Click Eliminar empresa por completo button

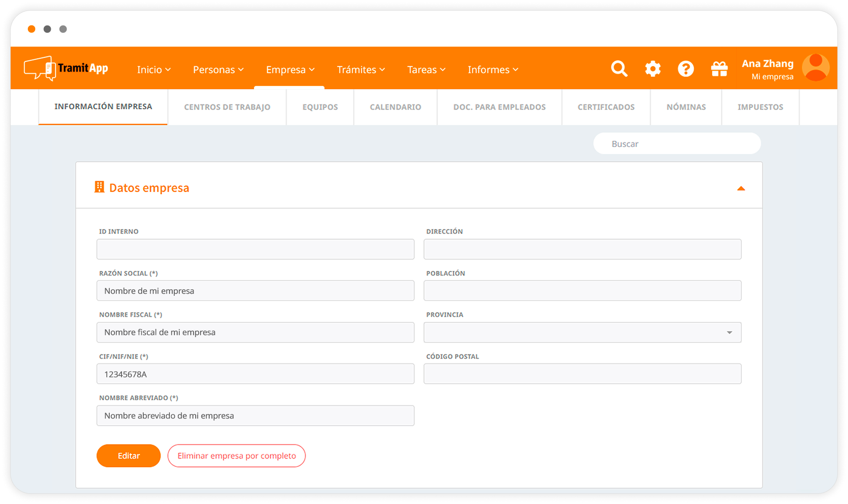237,456
